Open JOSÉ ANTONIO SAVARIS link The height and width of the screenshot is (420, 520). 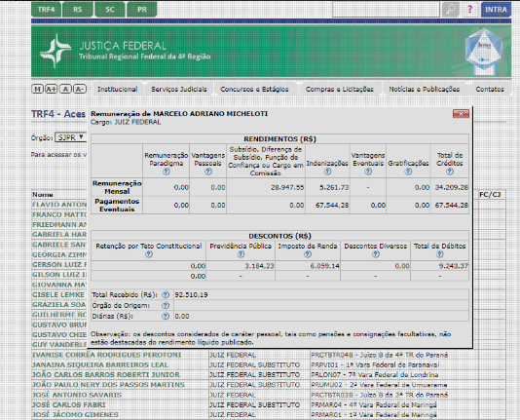77,395
